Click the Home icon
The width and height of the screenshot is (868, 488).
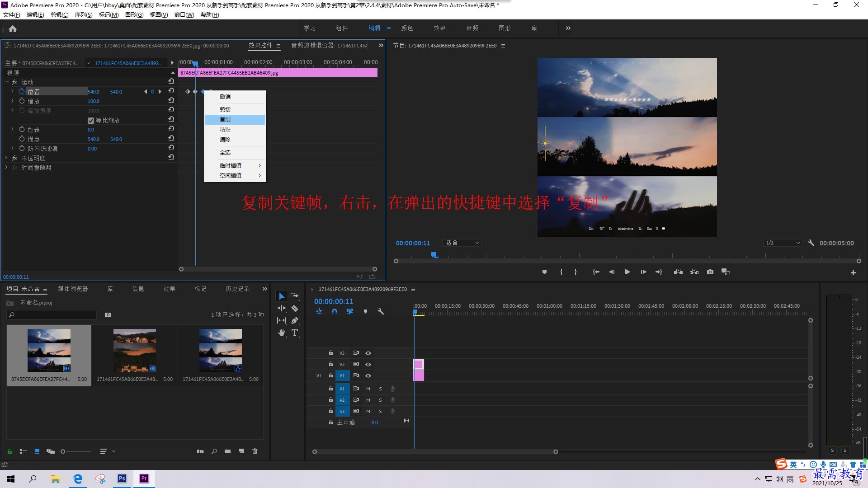(x=13, y=28)
